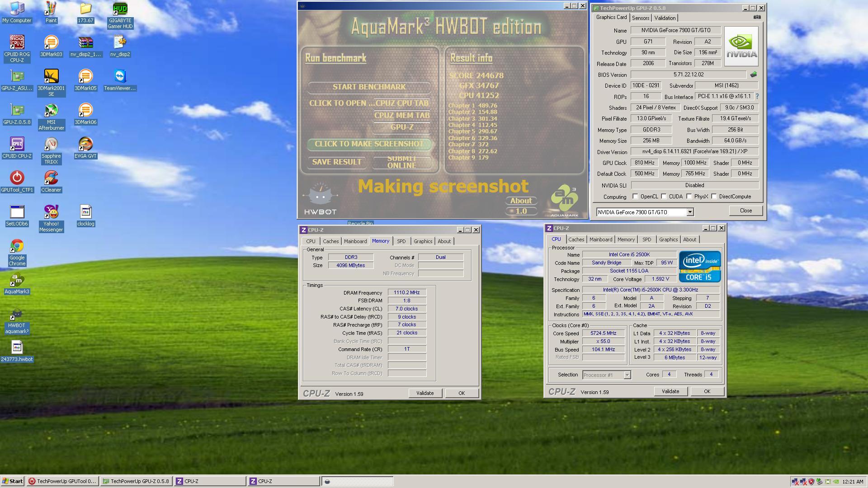Launch 3DMark05 shortcut
This screenshot has height=488, width=868.
[85, 80]
